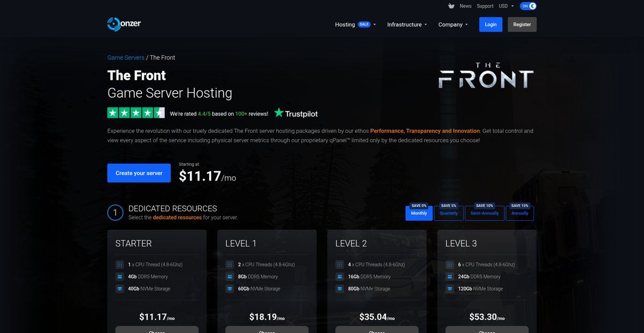644x333 pixels.
Task: Click Level 3 CPU threads icon
Action: 450,264
